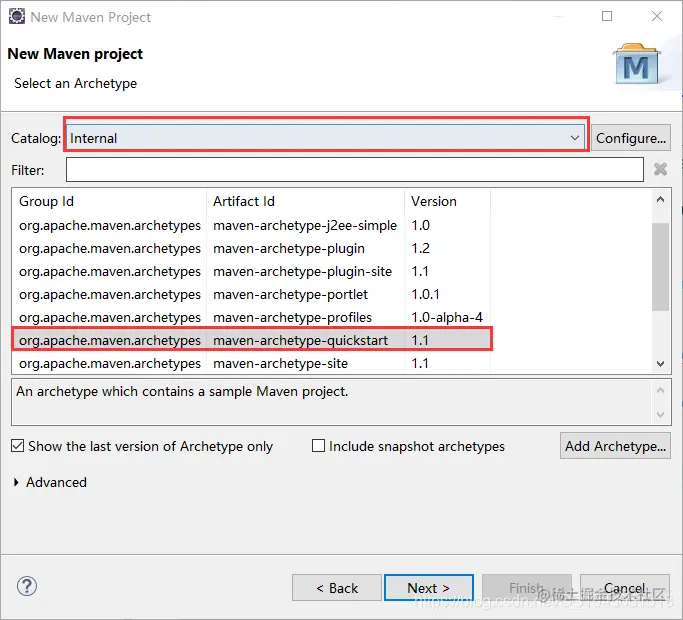Click the 1.0.1 version cell
Screen dimensions: 683x620
[x=425, y=295]
